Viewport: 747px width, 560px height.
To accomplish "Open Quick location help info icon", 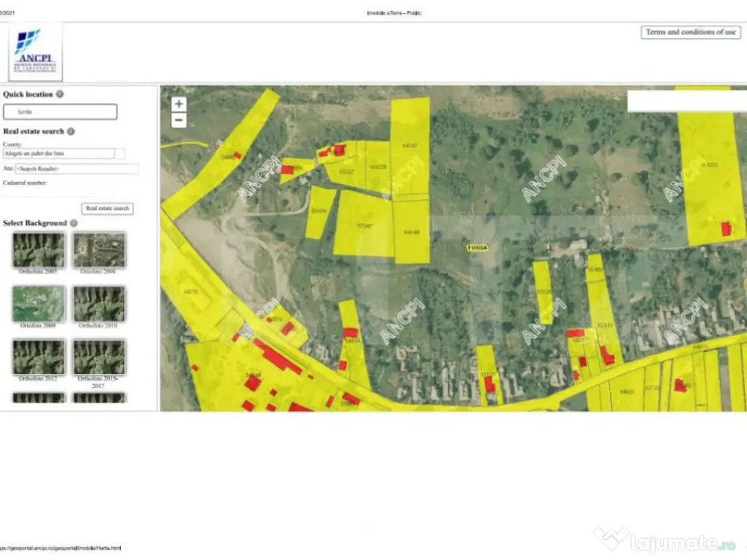I will [x=60, y=94].
